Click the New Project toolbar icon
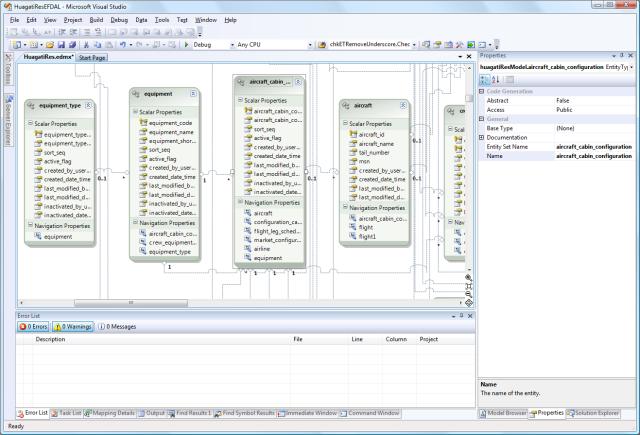The image size is (640, 435). point(16,44)
